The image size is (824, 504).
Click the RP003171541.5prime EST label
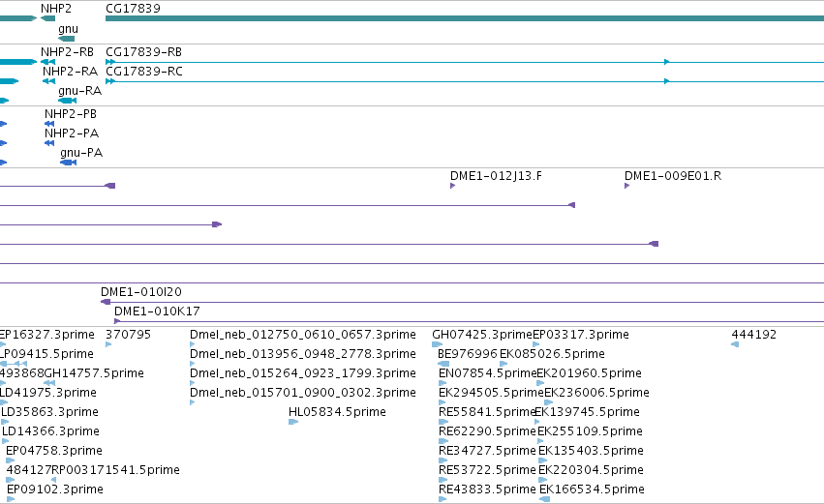115,470
